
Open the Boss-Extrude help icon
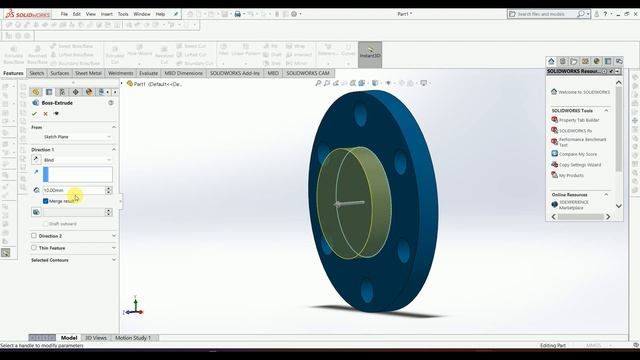click(x=111, y=103)
